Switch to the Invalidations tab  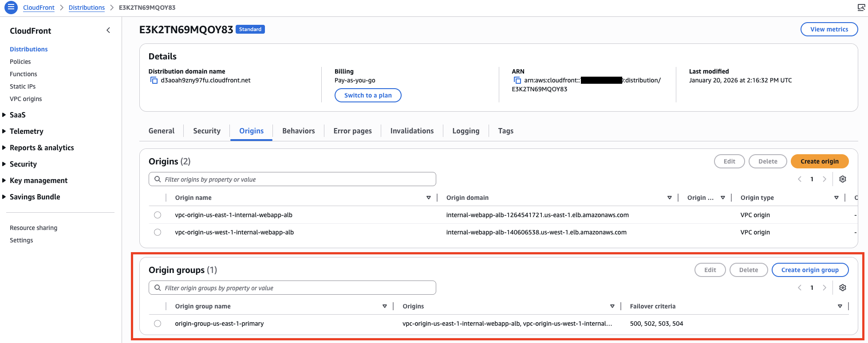point(412,131)
